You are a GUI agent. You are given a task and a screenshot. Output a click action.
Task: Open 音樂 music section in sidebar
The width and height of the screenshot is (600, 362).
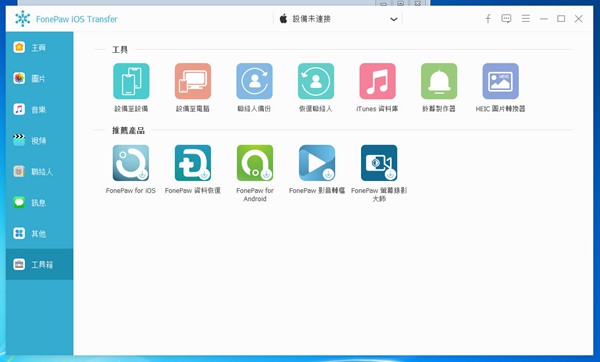39,109
